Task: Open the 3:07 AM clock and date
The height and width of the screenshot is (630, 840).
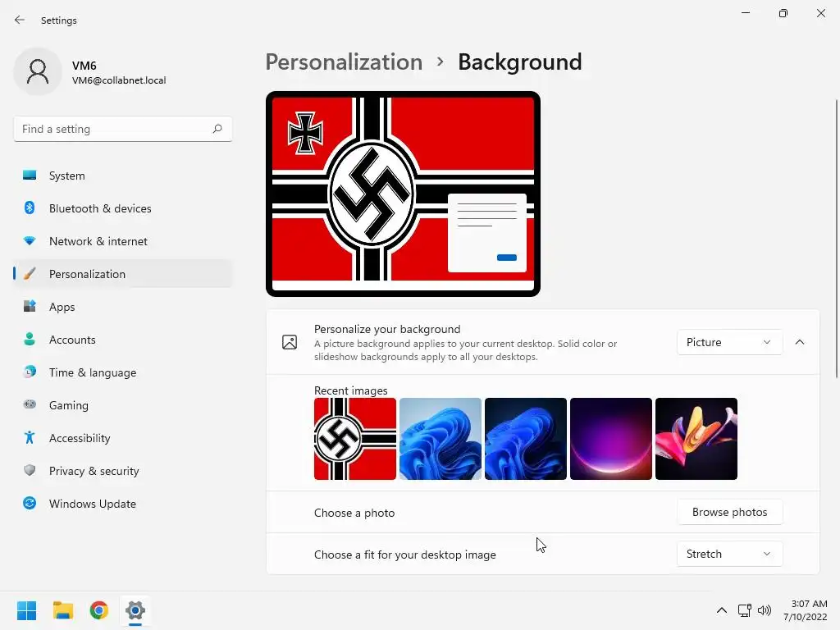Action: tap(806, 610)
